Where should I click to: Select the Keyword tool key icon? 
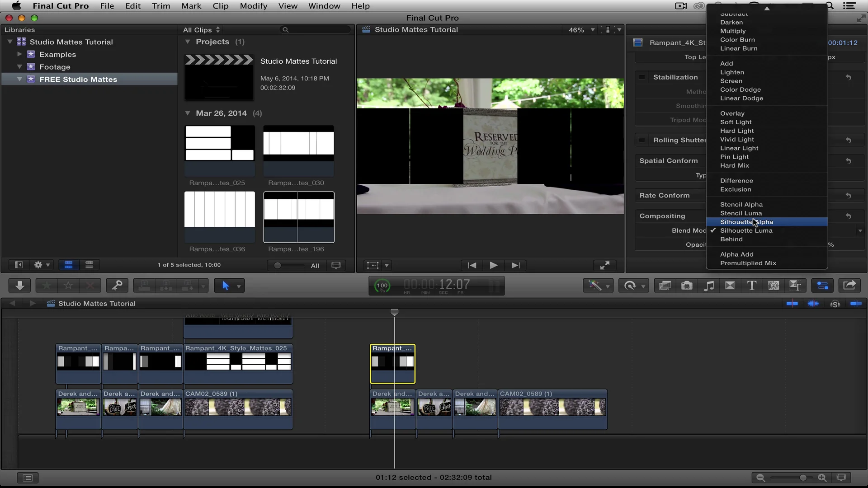point(118,285)
